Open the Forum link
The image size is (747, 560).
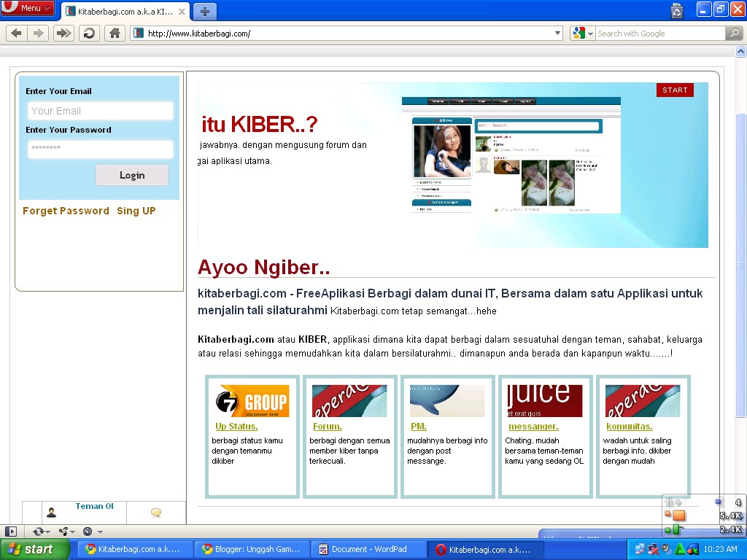pyautogui.click(x=328, y=426)
